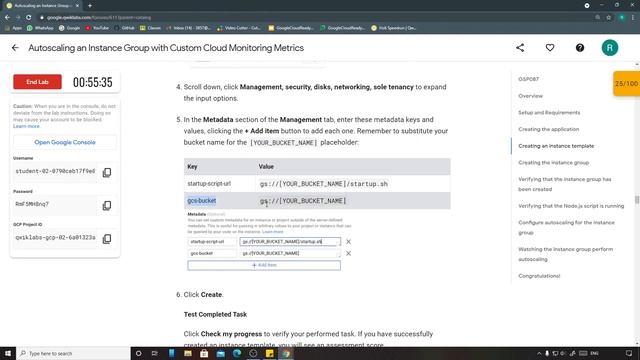The height and width of the screenshot is (360, 640).
Task: Click the Windows search box
Action: [73, 353]
